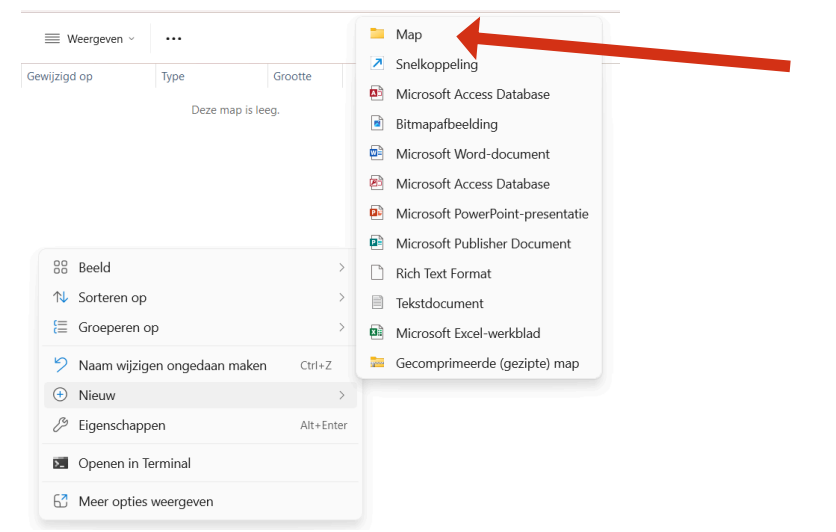Viewport: 836px width, 532px height.
Task: Click the Publisher document icon
Action: tap(377, 243)
